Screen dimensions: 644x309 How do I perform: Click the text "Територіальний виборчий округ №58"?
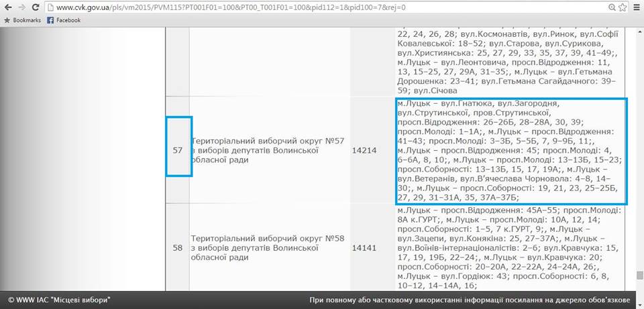point(268,239)
